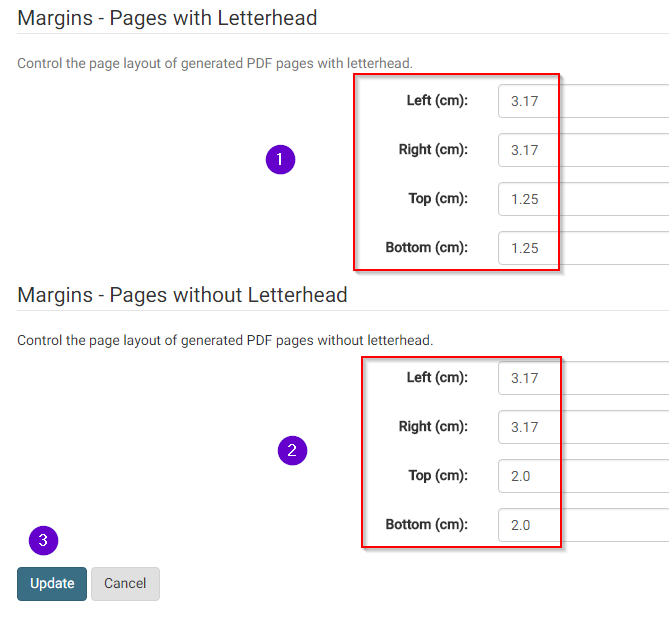Viewport: 669px width, 636px height.
Task: Select the Margins - Pages without Letterhead heading
Action: click(182, 295)
